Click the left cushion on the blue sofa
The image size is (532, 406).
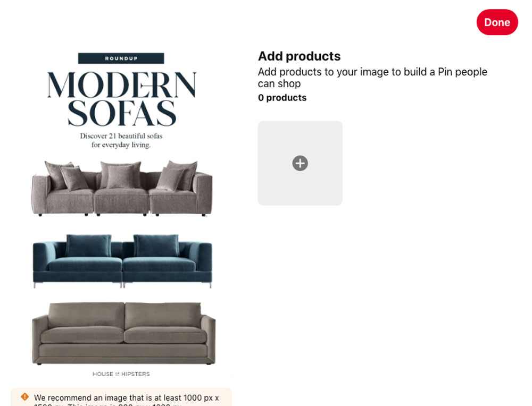point(88,246)
